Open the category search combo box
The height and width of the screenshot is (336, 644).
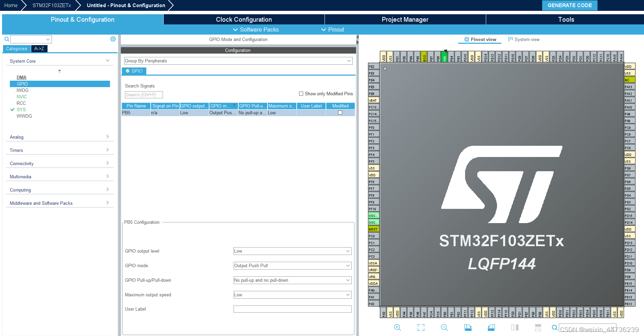point(31,39)
